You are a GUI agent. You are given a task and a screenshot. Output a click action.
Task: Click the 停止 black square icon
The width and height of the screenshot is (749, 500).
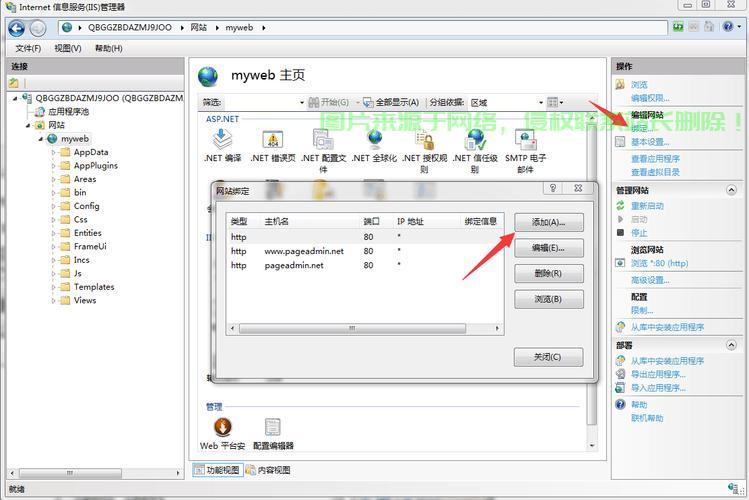pyautogui.click(x=620, y=233)
